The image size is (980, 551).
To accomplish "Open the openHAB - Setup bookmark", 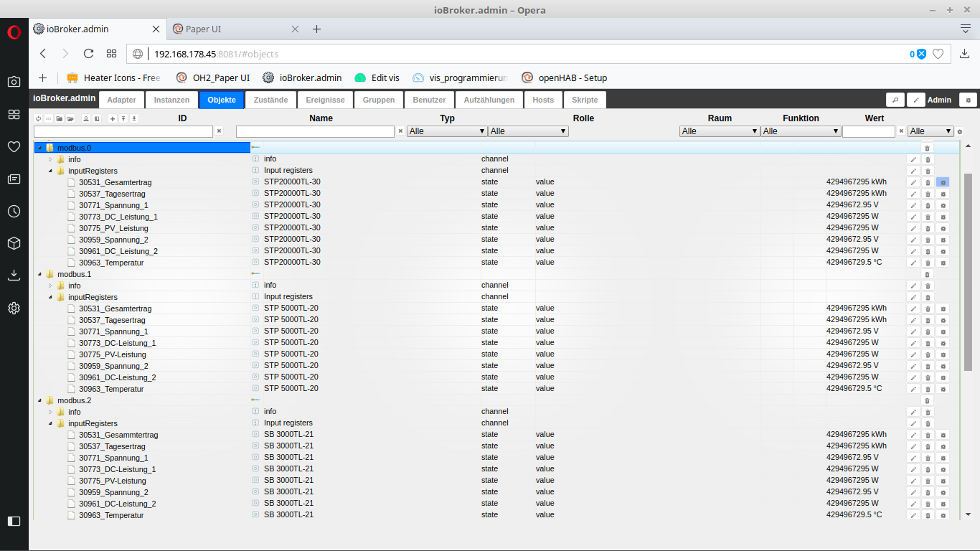I will (565, 77).
